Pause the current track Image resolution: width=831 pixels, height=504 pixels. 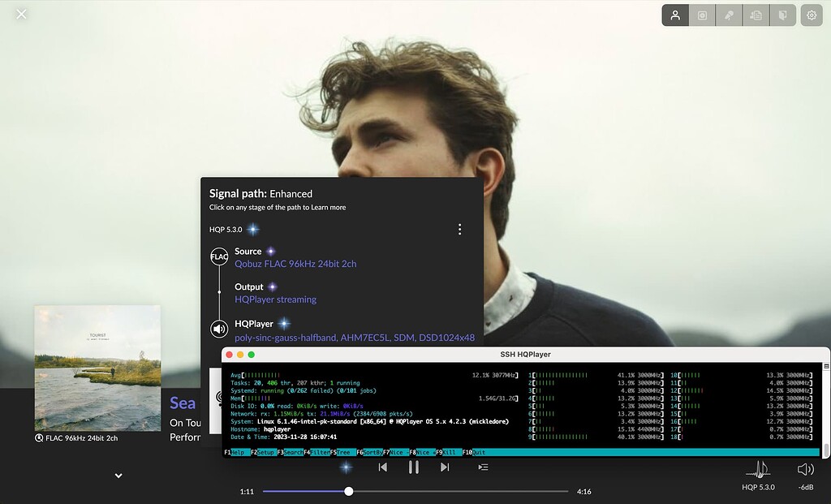[413, 467]
